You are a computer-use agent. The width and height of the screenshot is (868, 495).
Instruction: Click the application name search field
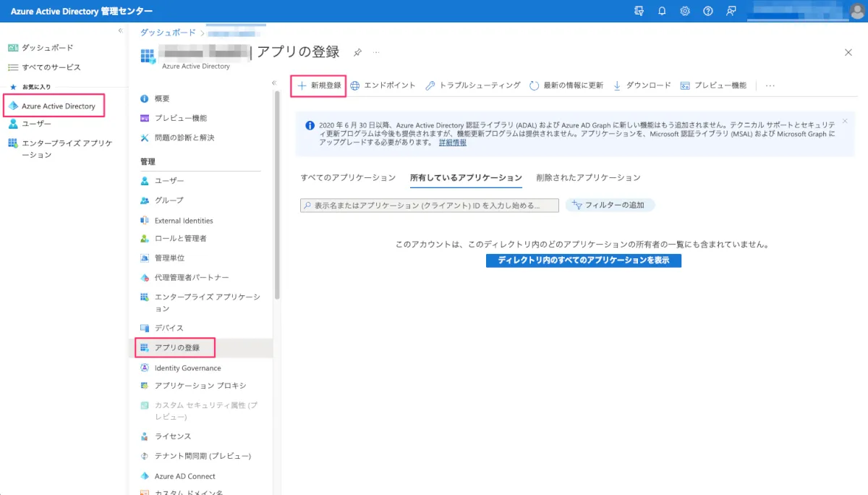pos(430,206)
